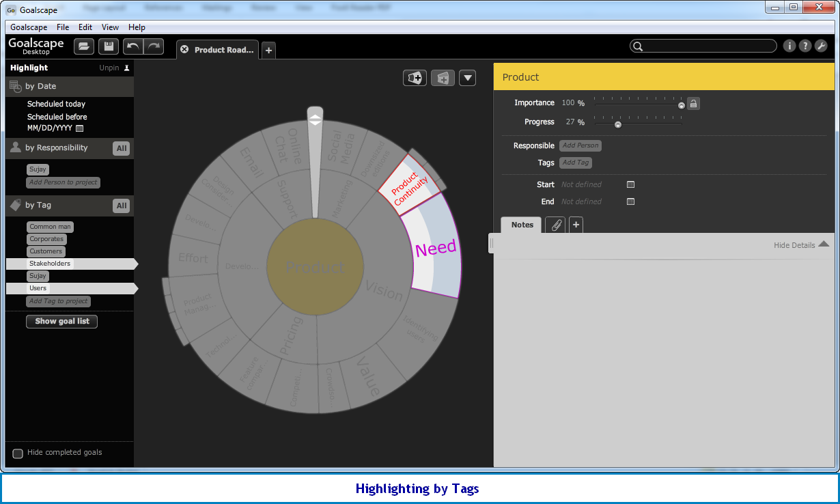Viewport: 840px width, 504px height.
Task: Open settings wrench icon
Action: click(x=821, y=46)
